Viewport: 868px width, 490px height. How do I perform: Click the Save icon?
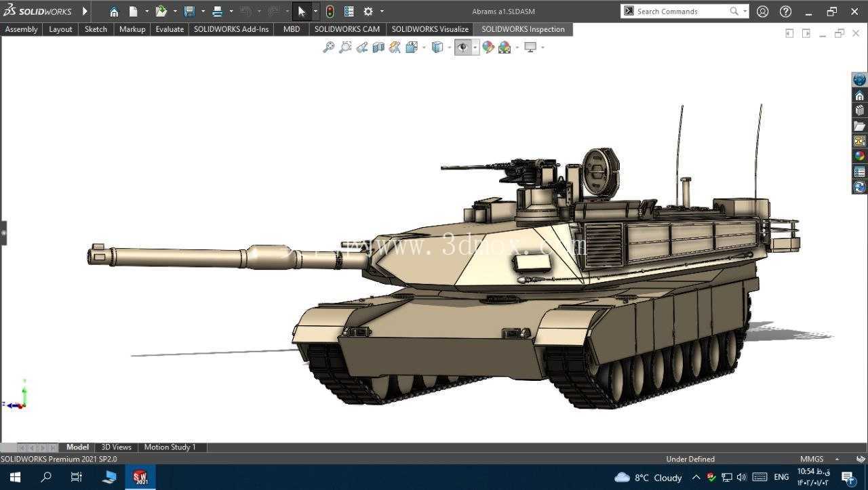click(x=189, y=12)
